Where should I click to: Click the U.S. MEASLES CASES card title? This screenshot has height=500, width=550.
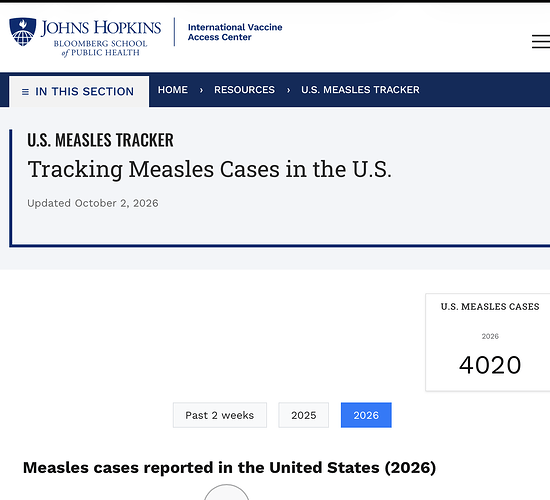click(x=490, y=307)
